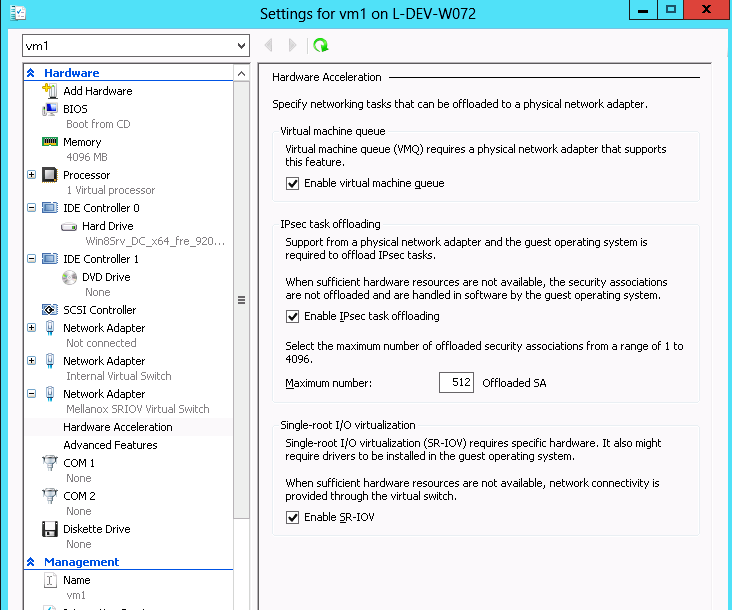Screen dimensions: 732x610
Task: Disable the virtual machine queue checkbox
Action: click(x=293, y=184)
